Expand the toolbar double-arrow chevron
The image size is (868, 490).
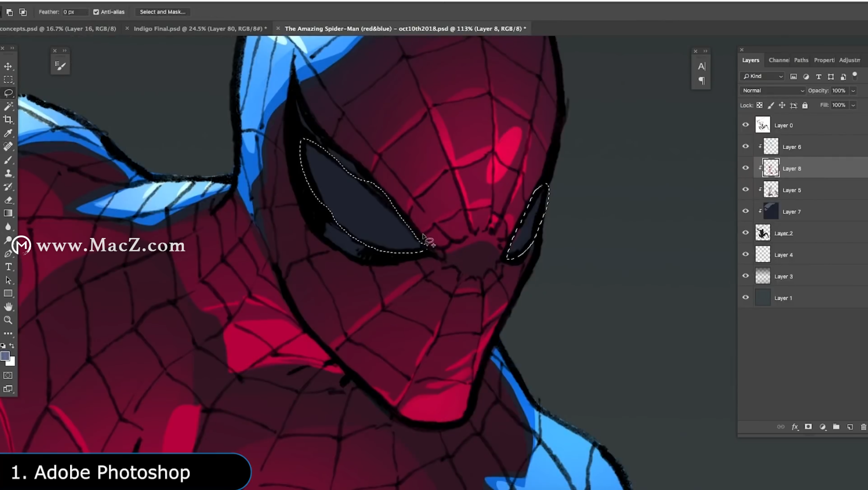[12, 48]
